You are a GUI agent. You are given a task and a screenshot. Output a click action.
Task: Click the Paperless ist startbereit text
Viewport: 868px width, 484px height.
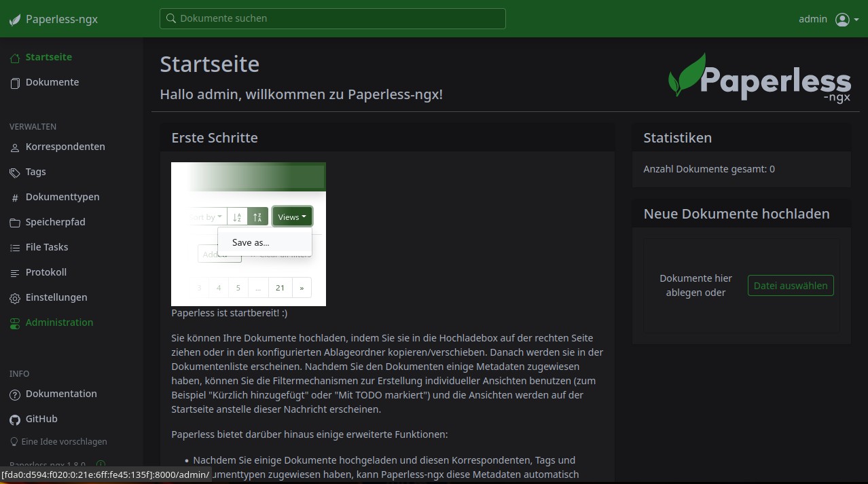(x=230, y=314)
